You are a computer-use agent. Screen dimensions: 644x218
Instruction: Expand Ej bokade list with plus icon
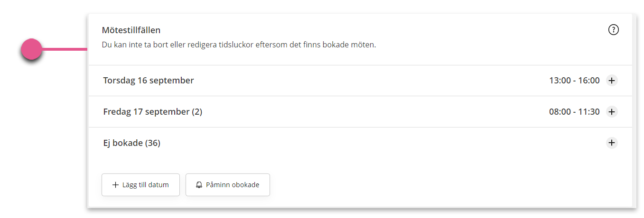[x=612, y=143]
